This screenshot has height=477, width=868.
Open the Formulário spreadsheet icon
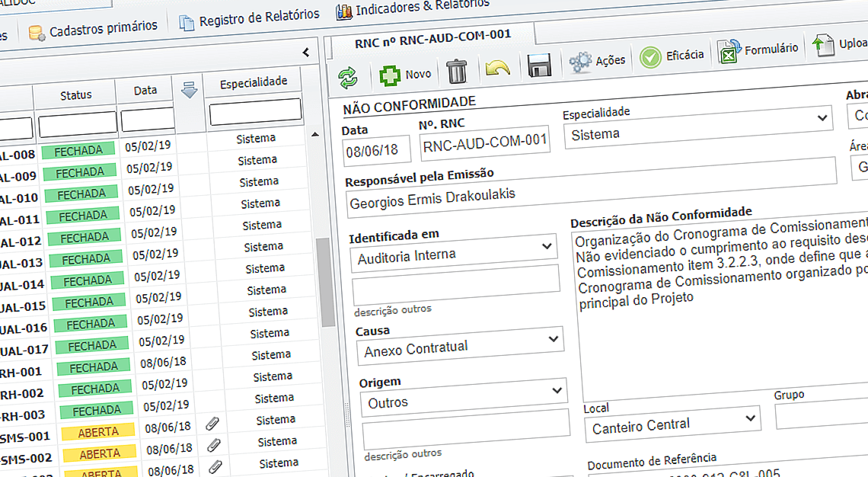(729, 51)
